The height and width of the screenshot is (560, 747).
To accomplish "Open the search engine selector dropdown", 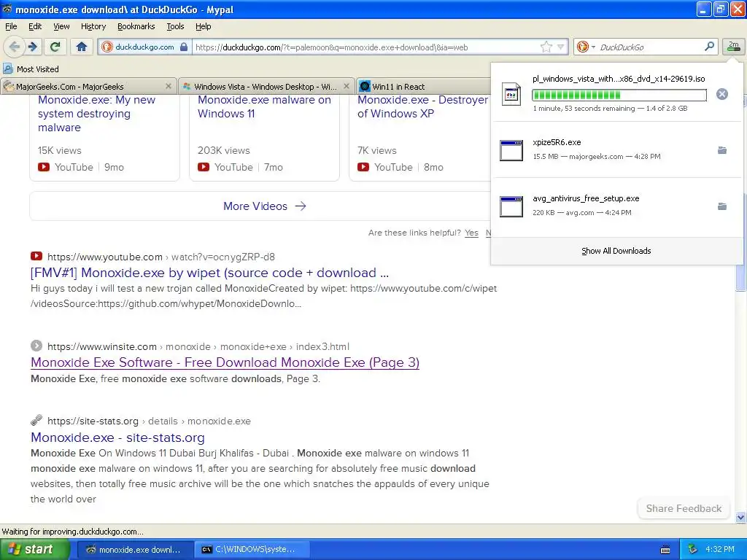I will pyautogui.click(x=586, y=47).
